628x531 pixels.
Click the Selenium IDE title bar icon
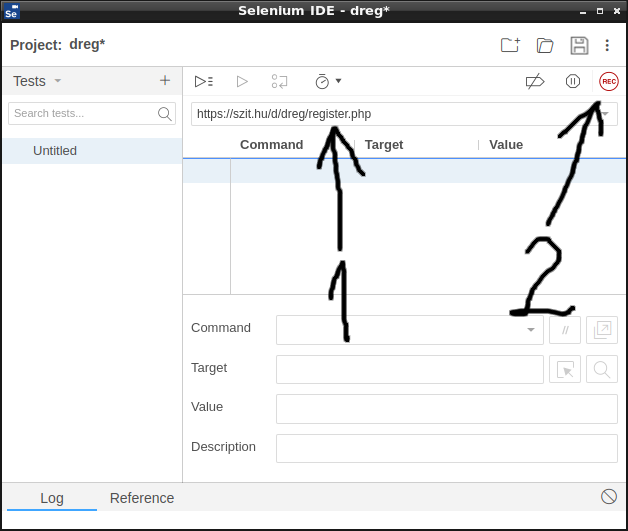(12, 11)
